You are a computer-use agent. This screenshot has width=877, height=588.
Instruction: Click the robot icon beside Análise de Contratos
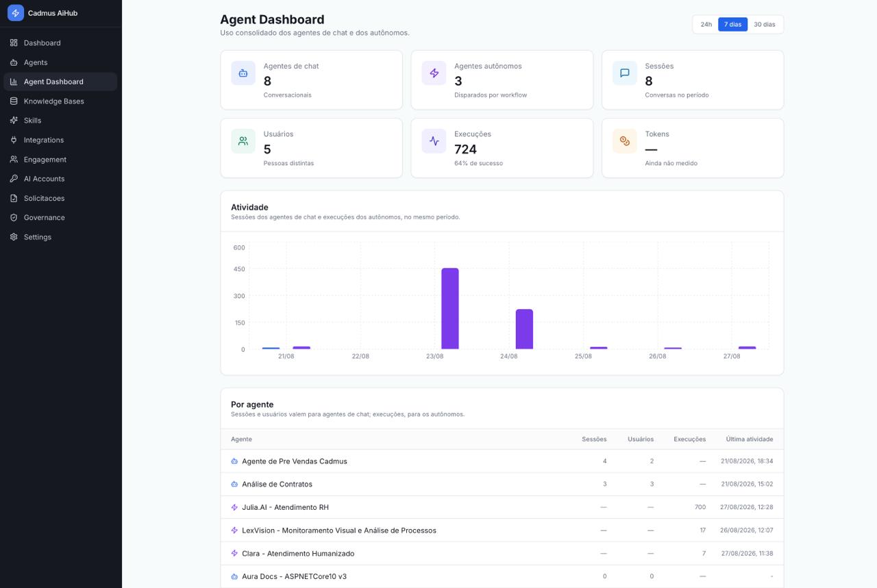(x=234, y=484)
